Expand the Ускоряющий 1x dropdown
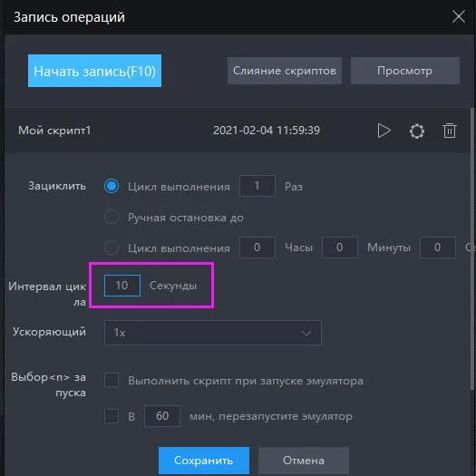This screenshot has height=476, width=476. 213,333
